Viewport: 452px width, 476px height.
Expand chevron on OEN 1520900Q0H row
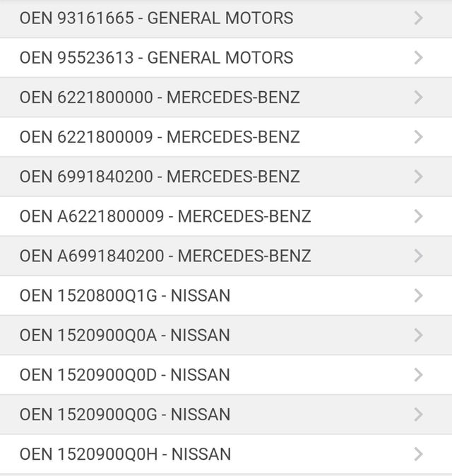(x=419, y=453)
